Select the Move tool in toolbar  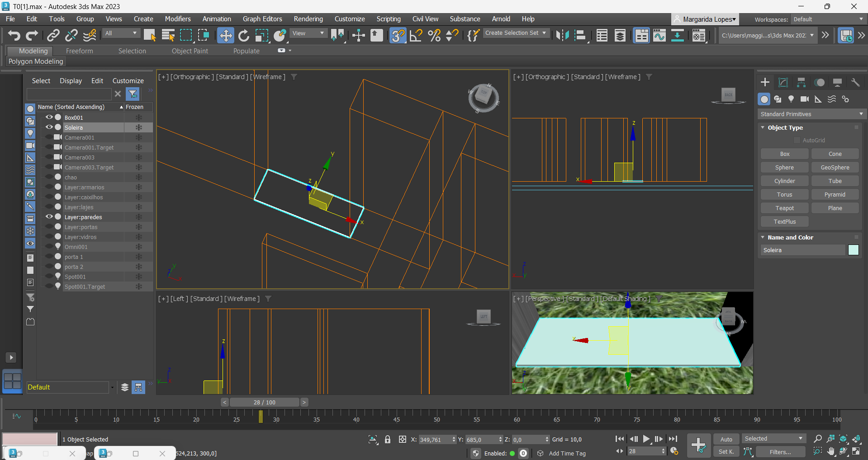click(225, 35)
